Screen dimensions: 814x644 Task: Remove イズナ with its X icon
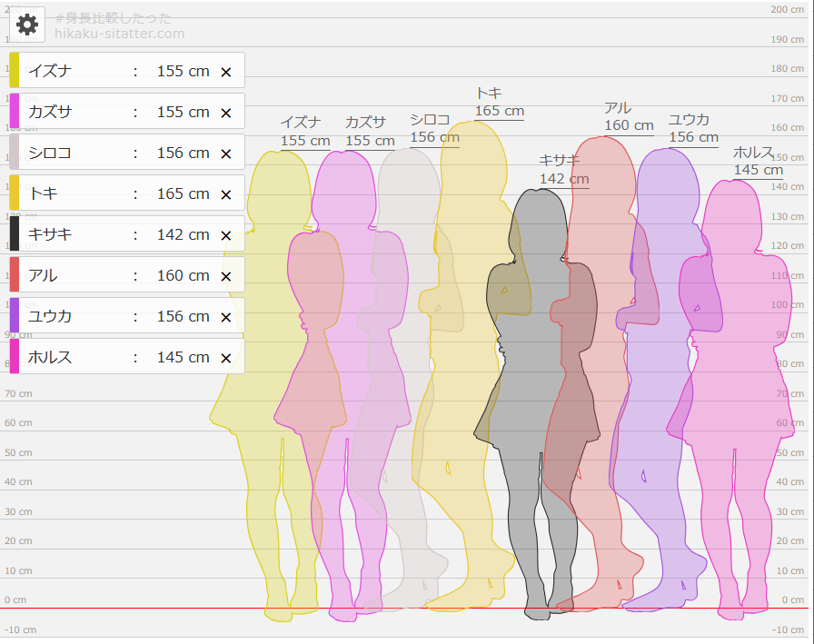[x=226, y=72]
